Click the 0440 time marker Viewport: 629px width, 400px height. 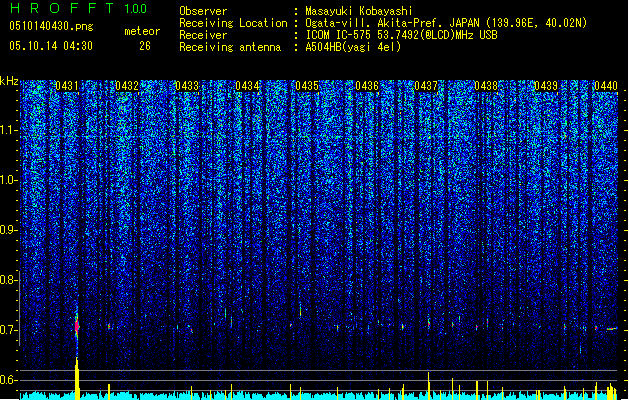pyautogui.click(x=606, y=86)
